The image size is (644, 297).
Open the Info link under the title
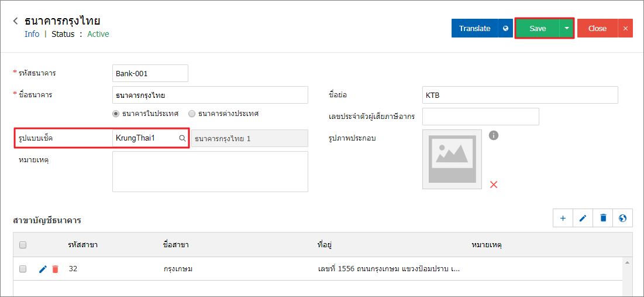[32, 34]
